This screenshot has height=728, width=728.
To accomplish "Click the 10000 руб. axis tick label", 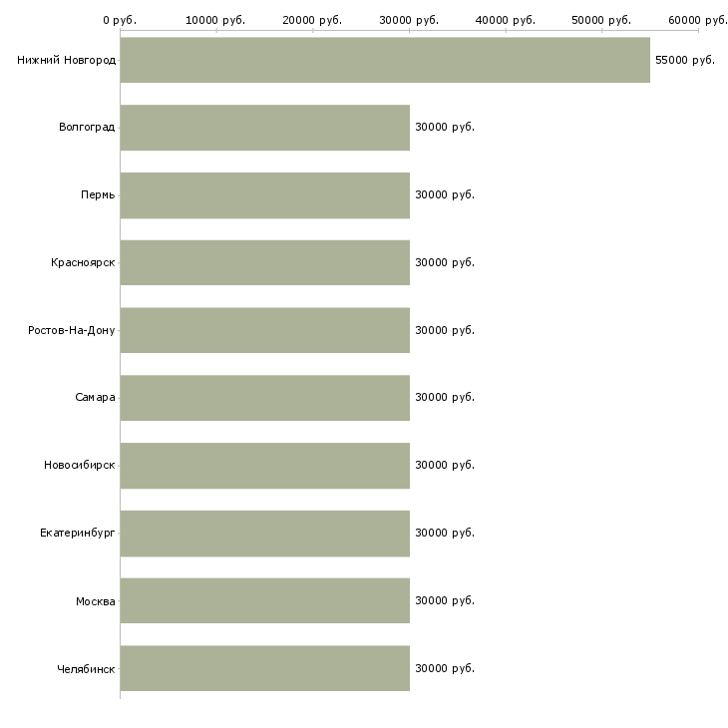I will 215,19.
